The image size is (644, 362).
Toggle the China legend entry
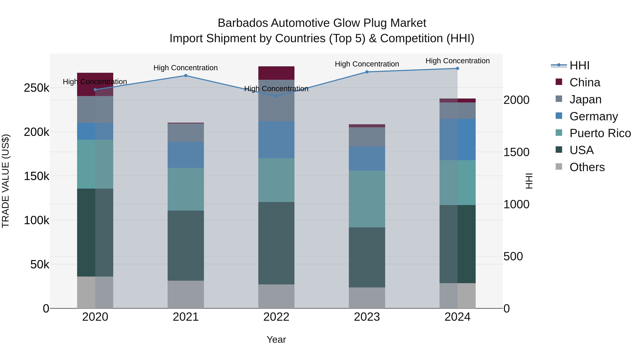[578, 82]
